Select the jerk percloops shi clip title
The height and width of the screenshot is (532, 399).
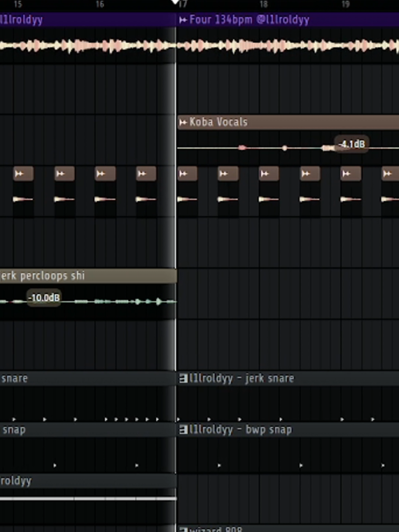42,276
